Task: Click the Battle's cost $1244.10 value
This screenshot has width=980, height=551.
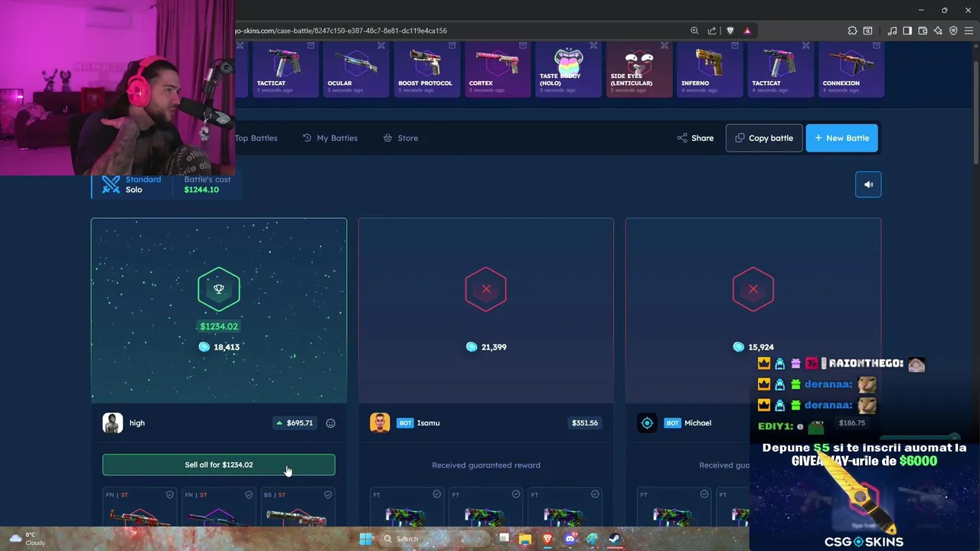Action: click(x=201, y=190)
